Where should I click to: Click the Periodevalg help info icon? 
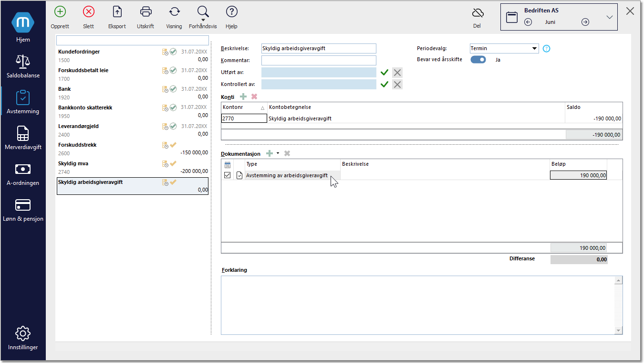pos(547,48)
